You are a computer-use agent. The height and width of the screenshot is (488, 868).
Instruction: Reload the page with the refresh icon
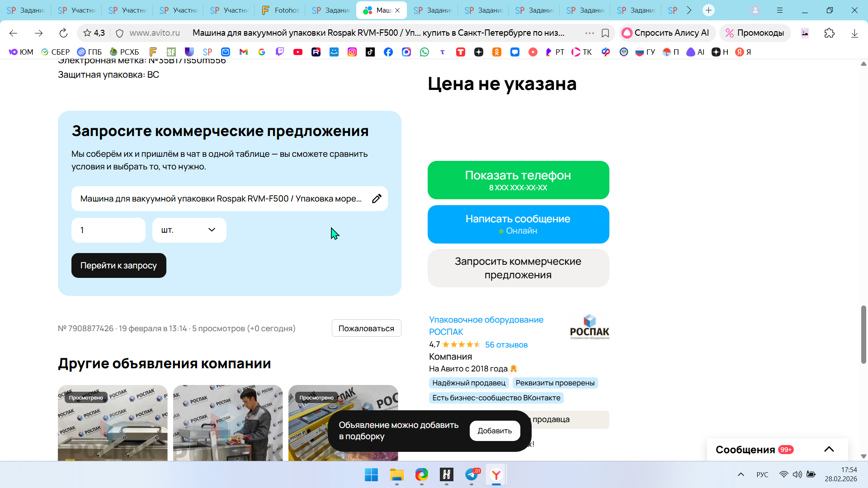point(63,33)
